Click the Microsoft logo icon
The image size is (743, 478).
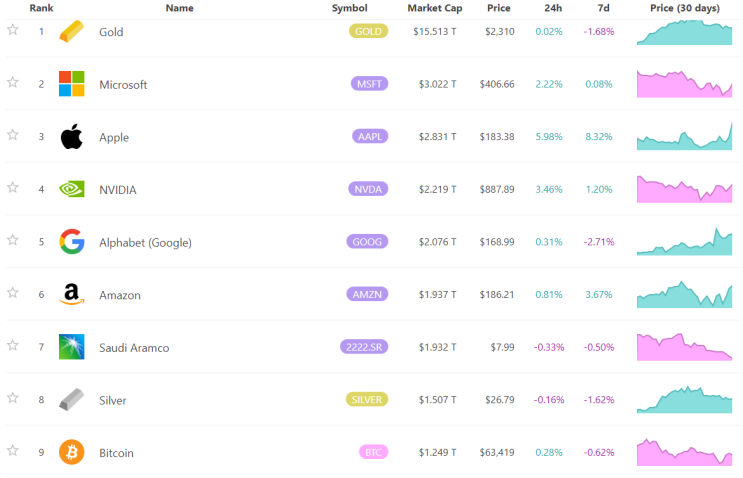click(72, 84)
